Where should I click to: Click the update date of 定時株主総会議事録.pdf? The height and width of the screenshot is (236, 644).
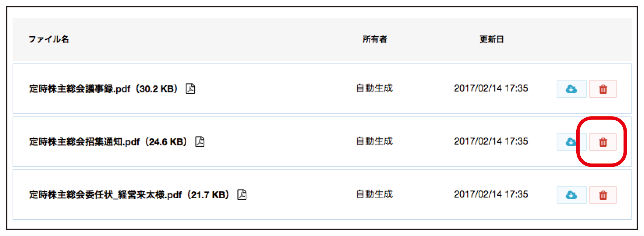point(491,88)
